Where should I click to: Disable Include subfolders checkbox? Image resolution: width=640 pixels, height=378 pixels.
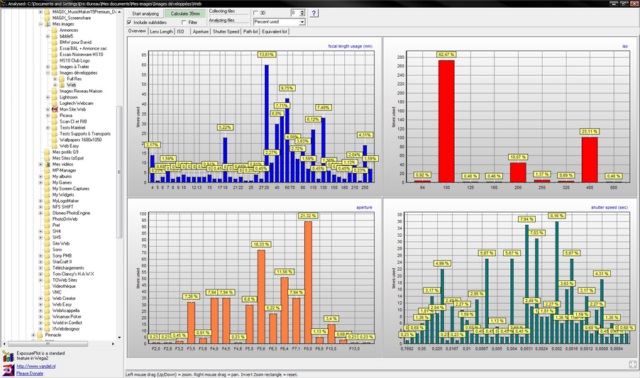(129, 22)
